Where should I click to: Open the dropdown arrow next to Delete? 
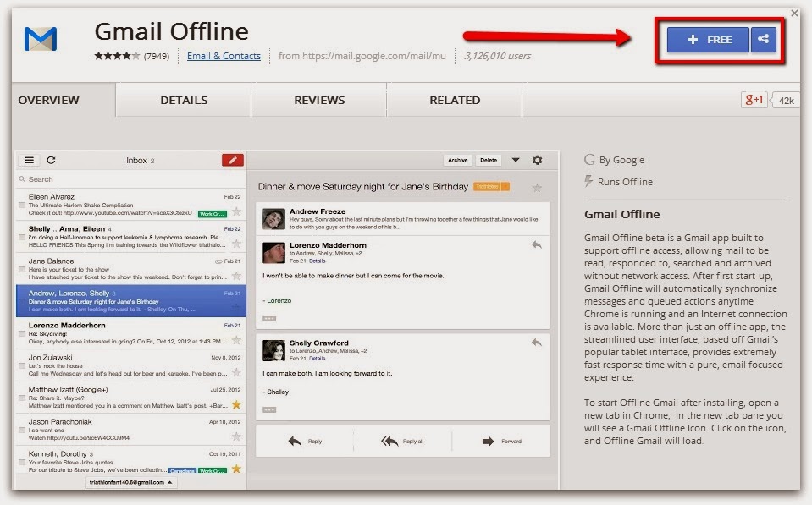pyautogui.click(x=516, y=161)
